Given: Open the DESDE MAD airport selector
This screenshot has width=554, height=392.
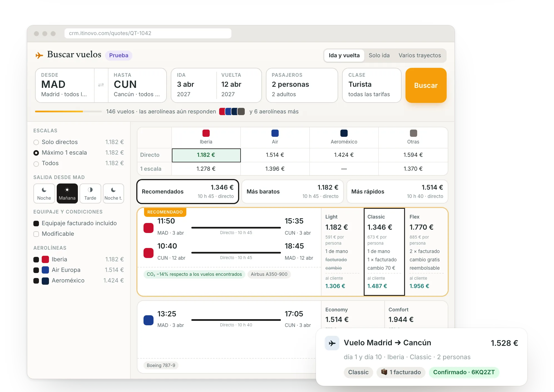Looking at the screenshot, I should coord(65,85).
